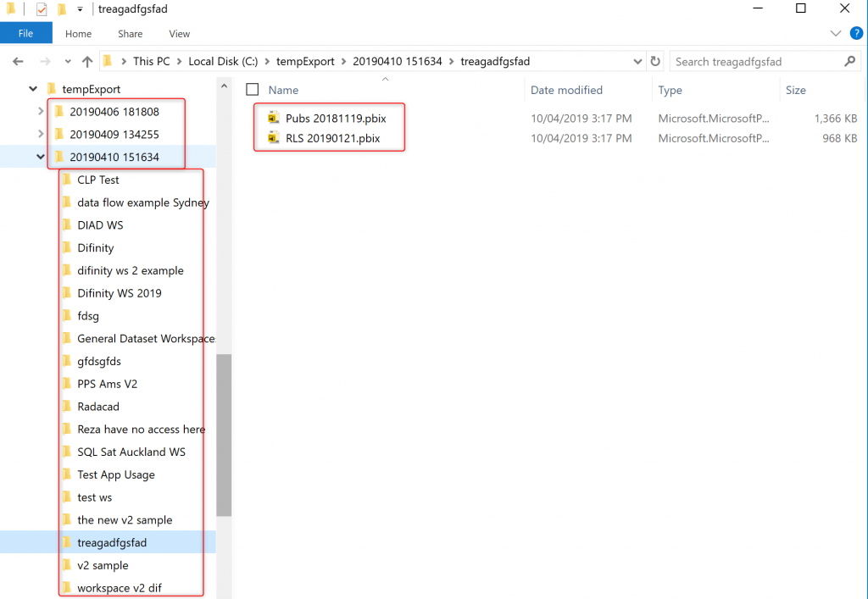Click the Pubs 20181119.pbix file icon

273,118
